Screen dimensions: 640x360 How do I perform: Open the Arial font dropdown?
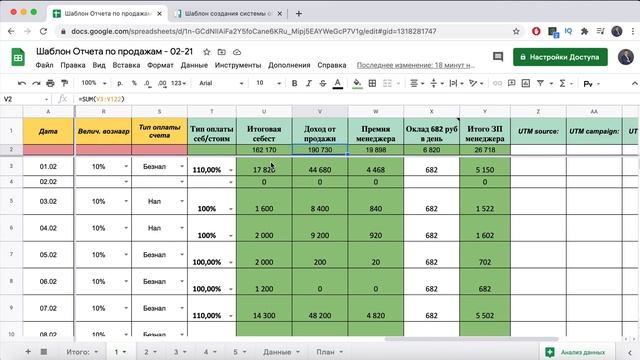coord(221,83)
